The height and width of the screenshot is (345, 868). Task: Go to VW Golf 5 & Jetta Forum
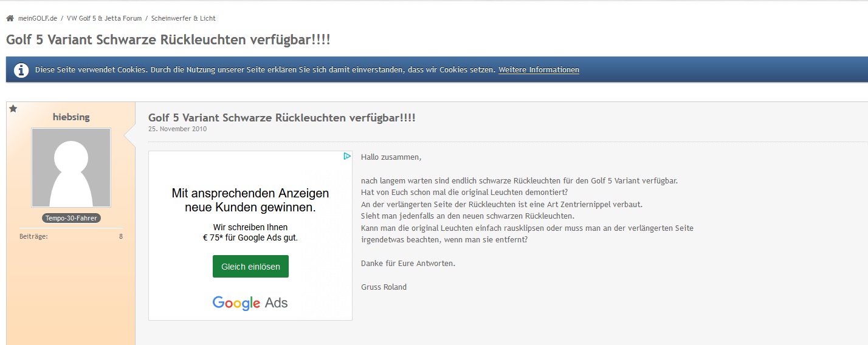click(x=104, y=19)
